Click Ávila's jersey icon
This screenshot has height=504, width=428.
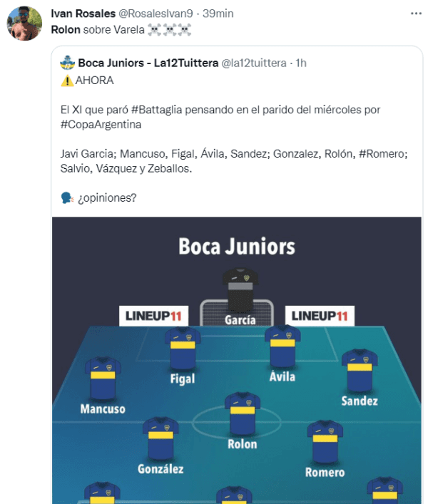coord(282,346)
